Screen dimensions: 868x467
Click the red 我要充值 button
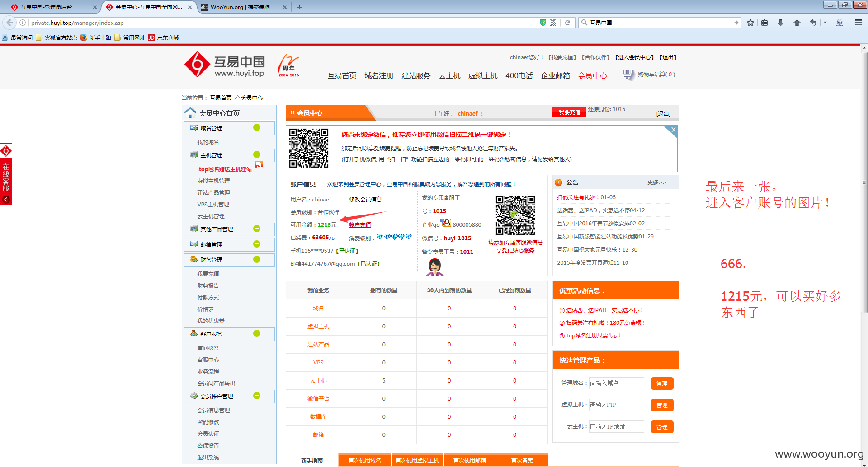pos(569,112)
